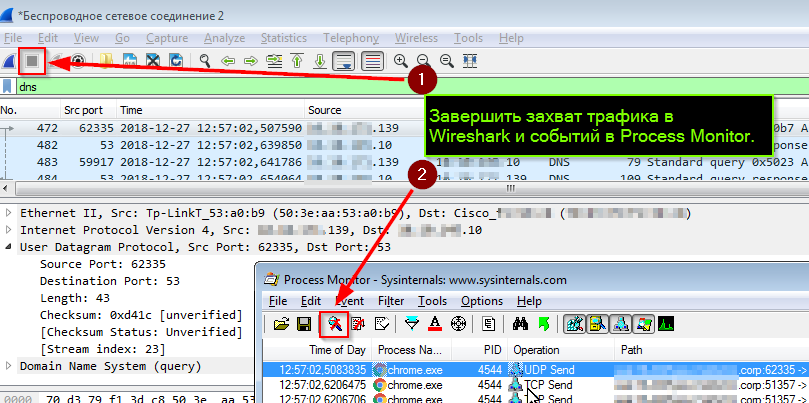The image size is (809, 403).
Task: Select the Source Port: 62335 field
Action: click(x=103, y=264)
